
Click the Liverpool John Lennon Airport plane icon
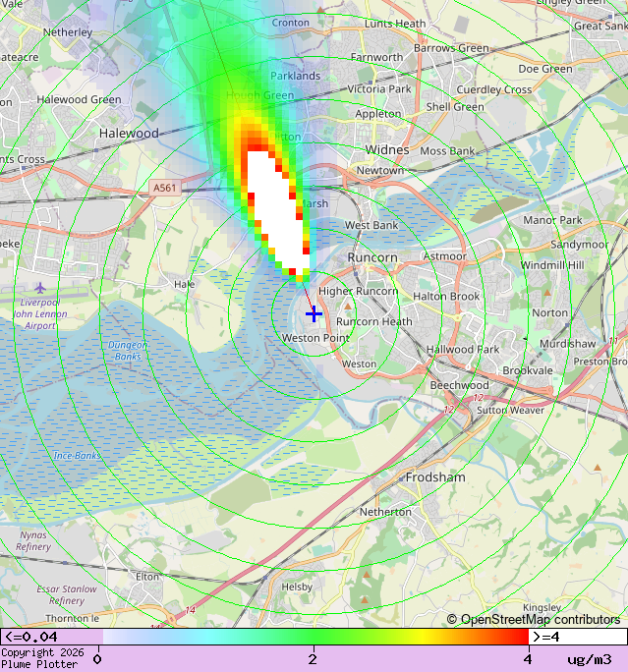[40, 287]
